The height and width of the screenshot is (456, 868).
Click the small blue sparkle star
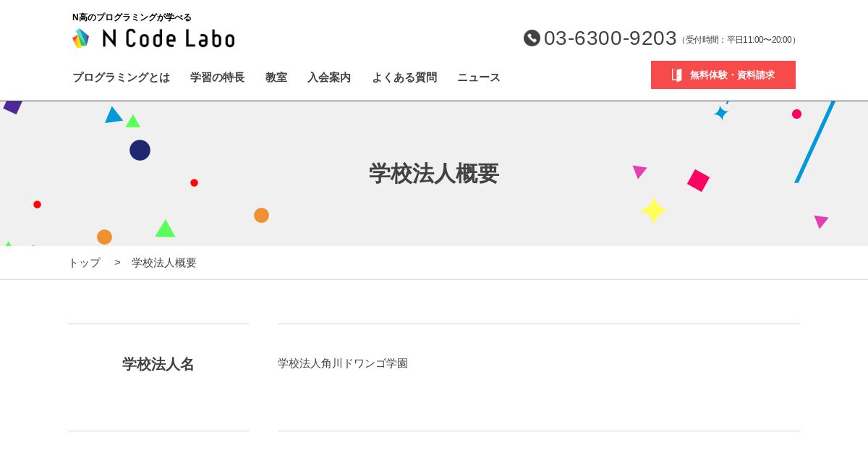coord(720,113)
